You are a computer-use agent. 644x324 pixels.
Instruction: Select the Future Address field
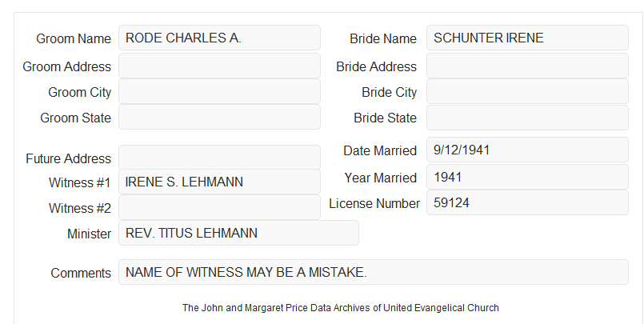click(x=219, y=158)
